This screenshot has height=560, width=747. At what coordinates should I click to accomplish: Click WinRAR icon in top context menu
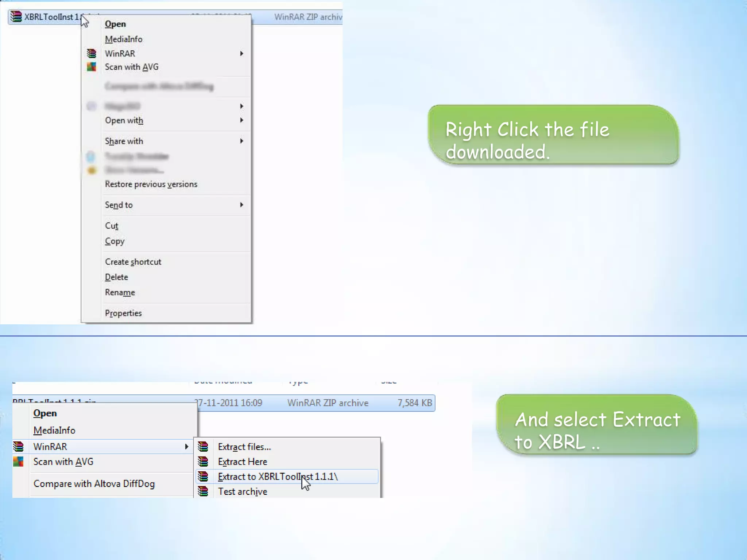(x=92, y=54)
